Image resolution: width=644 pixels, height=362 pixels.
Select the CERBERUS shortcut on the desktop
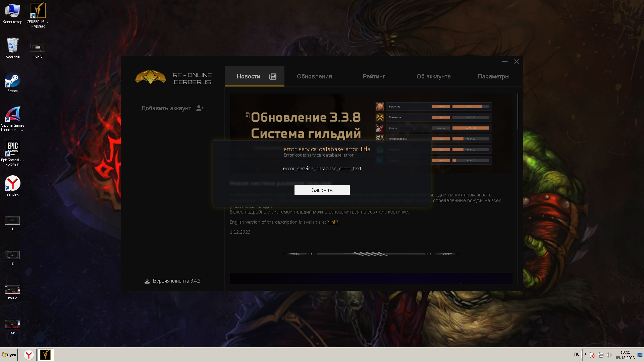[38, 15]
